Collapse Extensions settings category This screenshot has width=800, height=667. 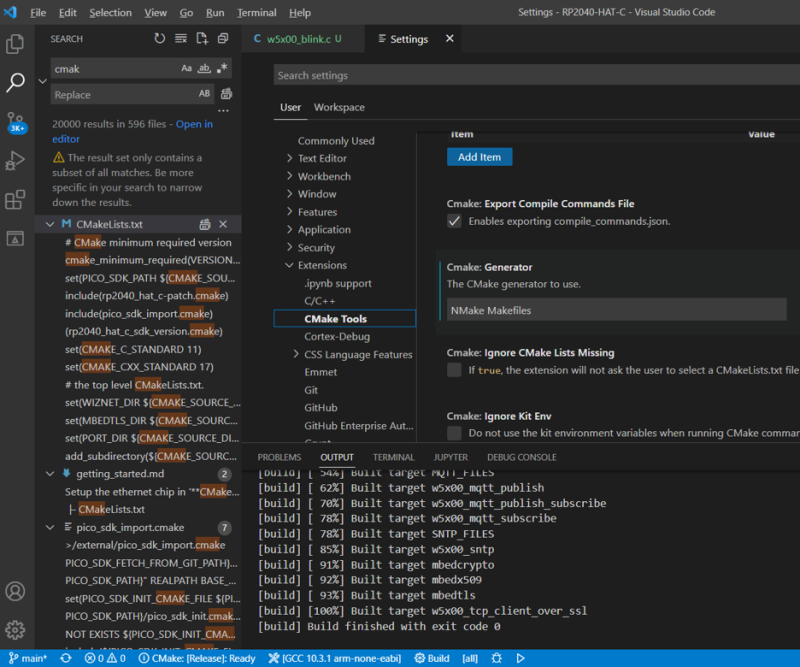point(289,265)
